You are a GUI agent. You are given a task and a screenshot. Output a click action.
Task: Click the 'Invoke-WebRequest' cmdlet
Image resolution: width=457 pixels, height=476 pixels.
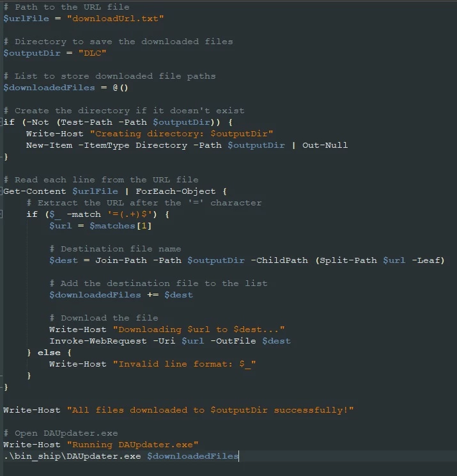tap(98, 342)
